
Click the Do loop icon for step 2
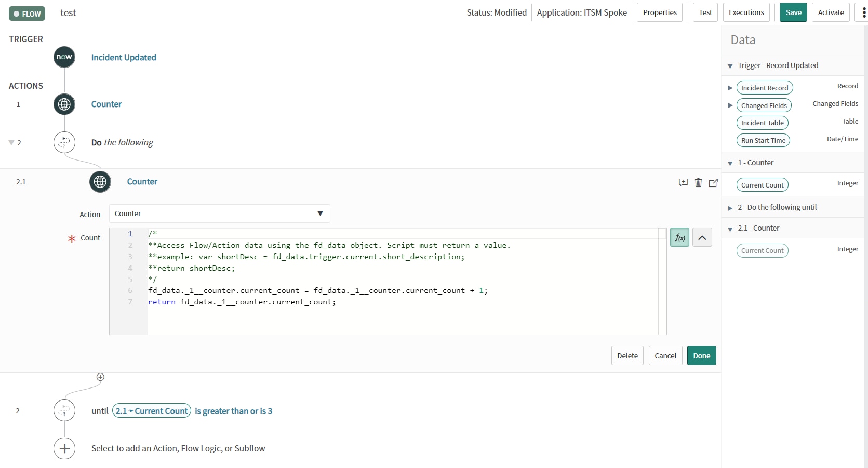(64, 142)
